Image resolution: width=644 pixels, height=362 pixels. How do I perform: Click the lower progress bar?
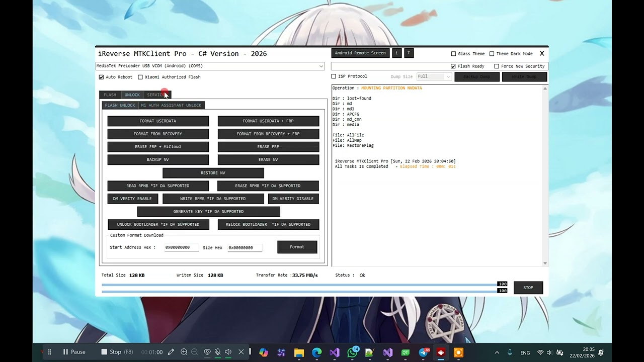click(x=299, y=291)
